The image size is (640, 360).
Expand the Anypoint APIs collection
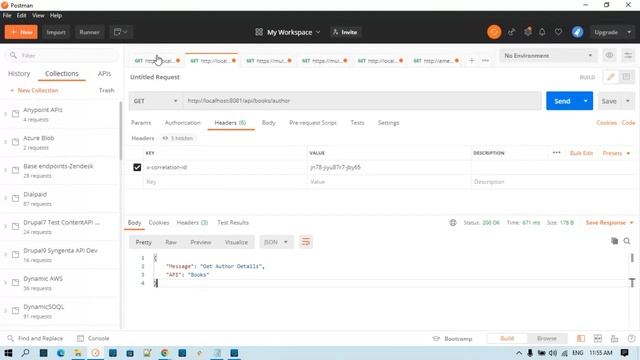[5, 114]
